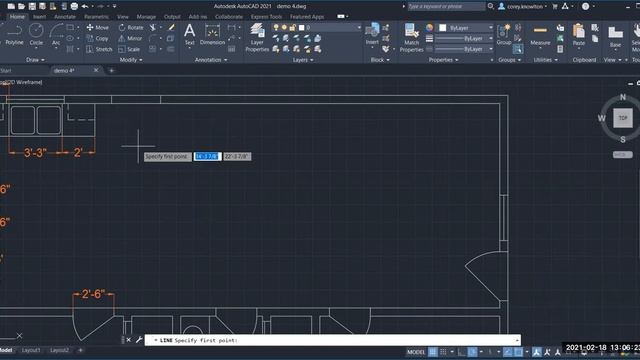This screenshot has height=360, width=640.
Task: Choose the Stretch command
Action: 99,49
